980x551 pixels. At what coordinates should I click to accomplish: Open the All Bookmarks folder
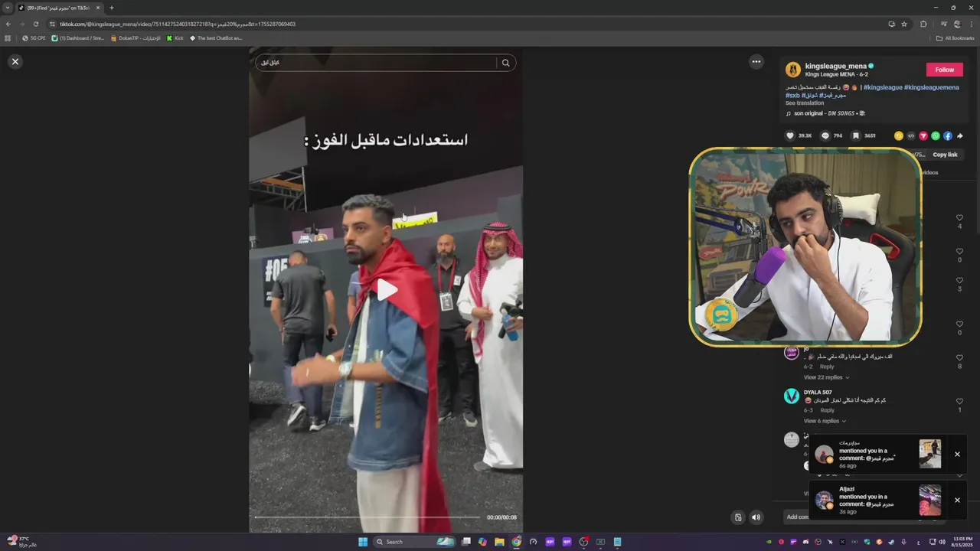pyautogui.click(x=955, y=38)
